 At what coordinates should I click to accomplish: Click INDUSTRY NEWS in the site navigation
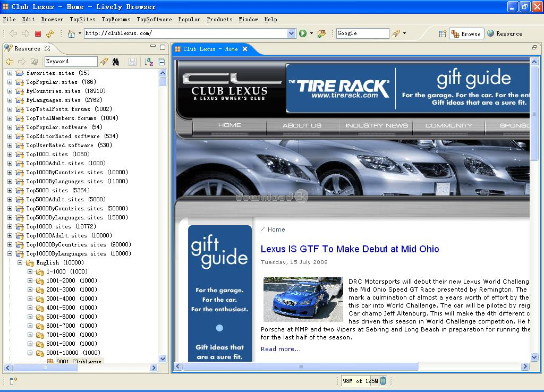pos(377,125)
